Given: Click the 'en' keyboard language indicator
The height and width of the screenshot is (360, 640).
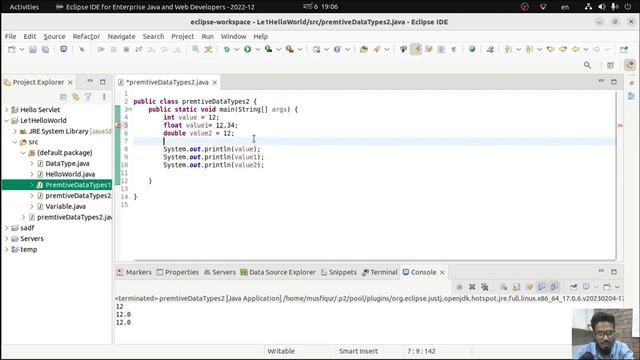Looking at the screenshot, I should click(x=565, y=7).
